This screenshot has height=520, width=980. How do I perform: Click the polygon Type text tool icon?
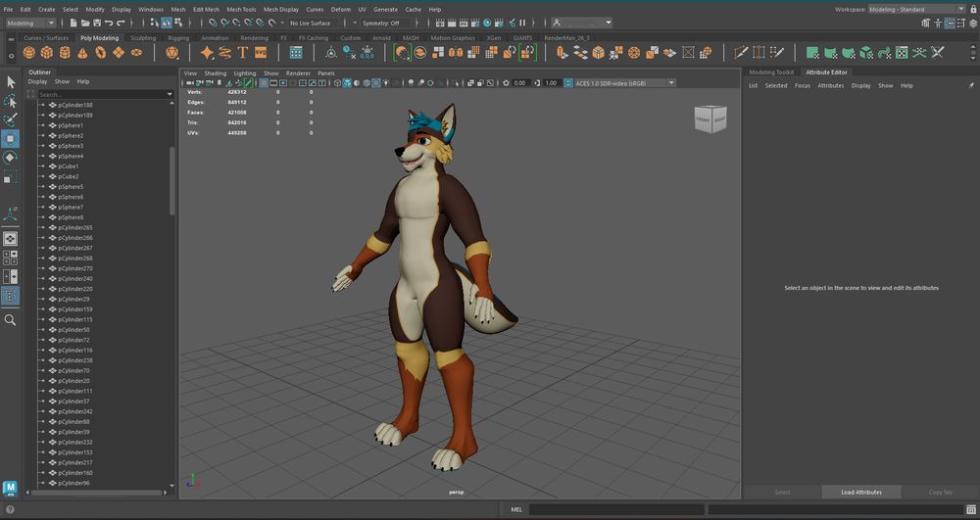click(x=243, y=53)
